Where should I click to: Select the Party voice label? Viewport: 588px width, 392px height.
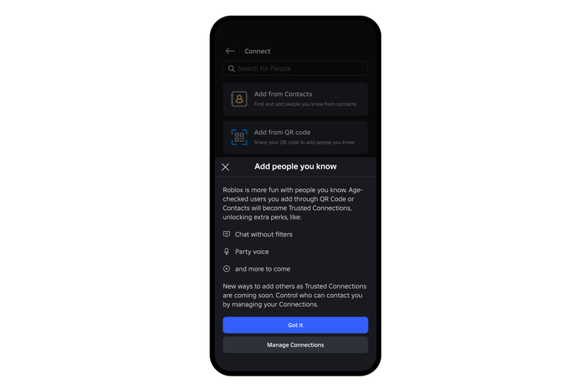[252, 252]
